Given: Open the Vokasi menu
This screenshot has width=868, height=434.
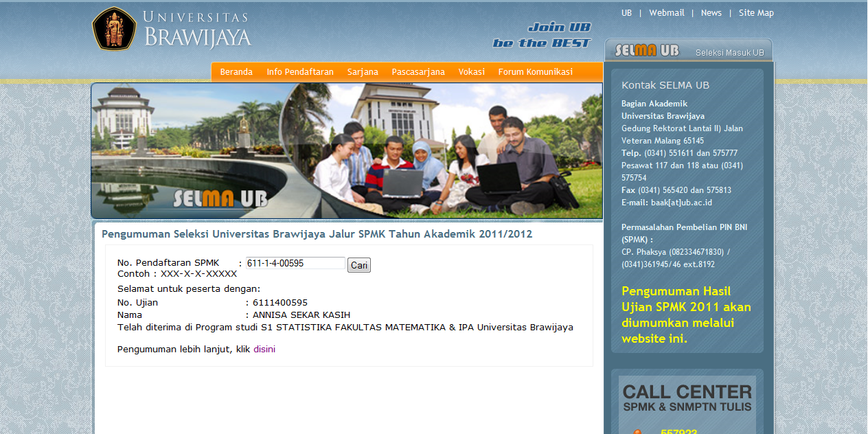Looking at the screenshot, I should pyautogui.click(x=472, y=71).
